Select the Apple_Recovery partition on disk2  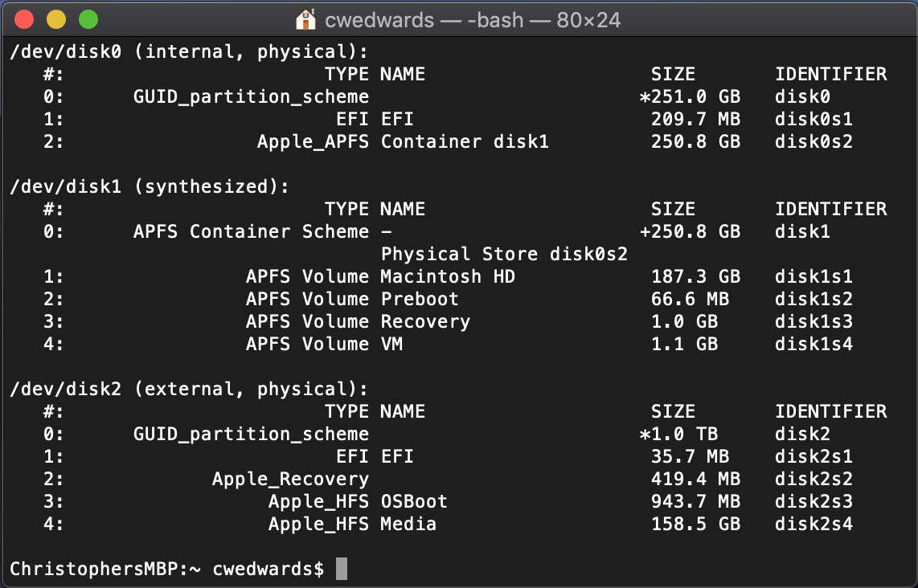click(x=290, y=478)
